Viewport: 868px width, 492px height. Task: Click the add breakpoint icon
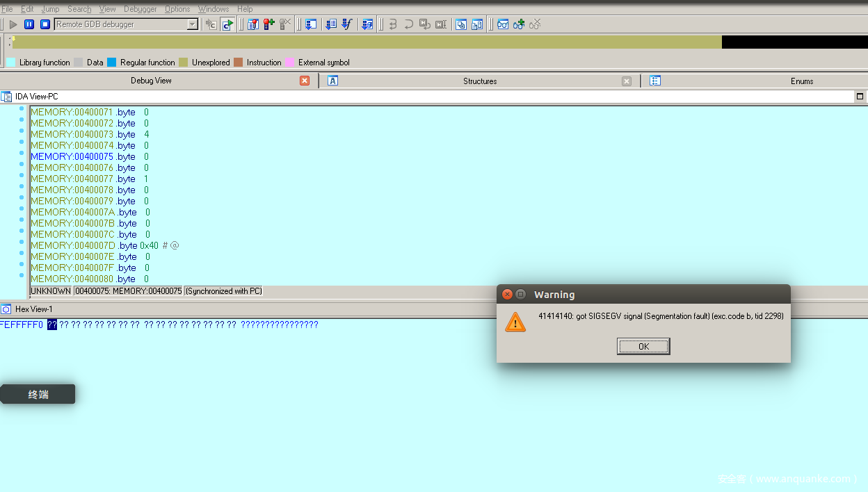pyautogui.click(x=269, y=24)
